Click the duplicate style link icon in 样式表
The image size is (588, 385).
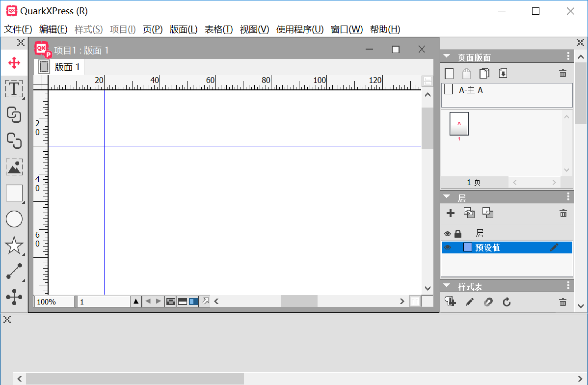click(488, 302)
